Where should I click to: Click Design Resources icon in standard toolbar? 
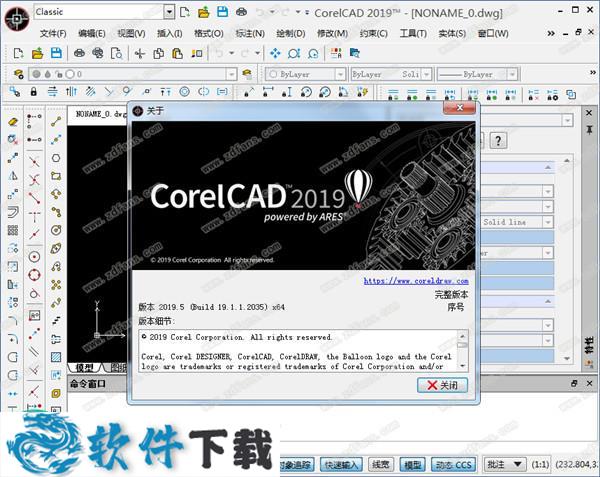(x=354, y=53)
